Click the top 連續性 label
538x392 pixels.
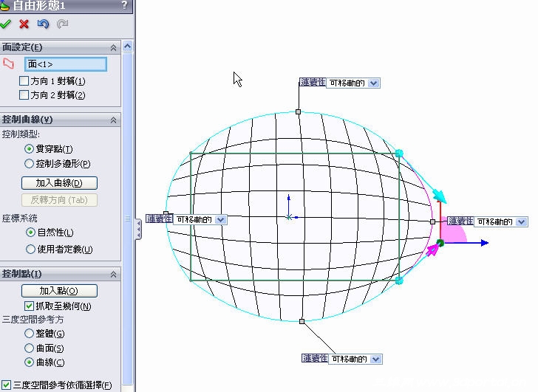[x=313, y=82]
